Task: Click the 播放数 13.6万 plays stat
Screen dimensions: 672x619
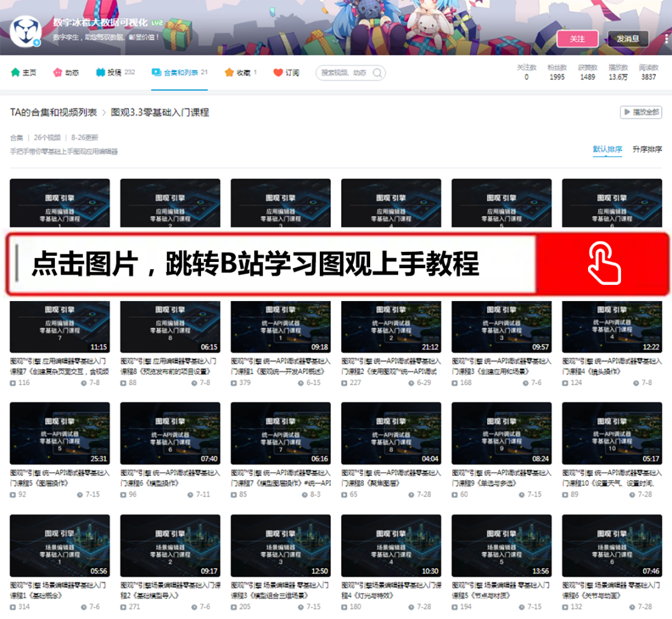Action: click(x=618, y=72)
